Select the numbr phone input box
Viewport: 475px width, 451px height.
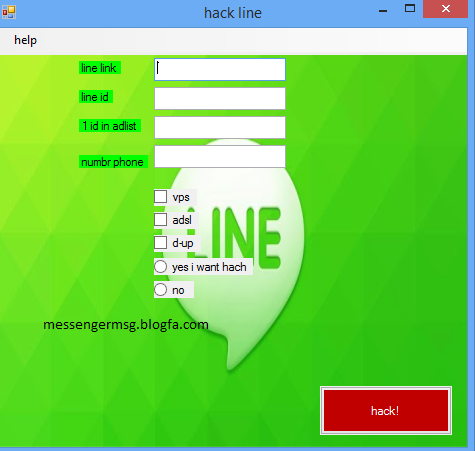[220, 156]
